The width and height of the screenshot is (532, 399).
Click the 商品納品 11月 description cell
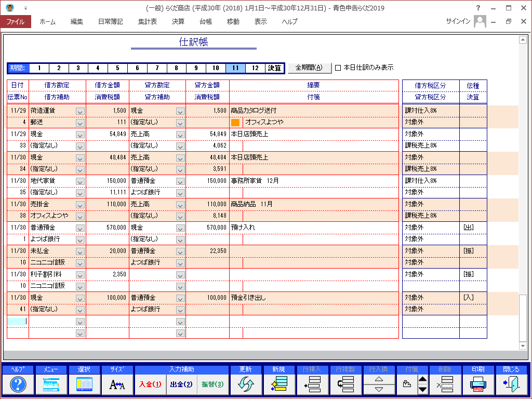pos(314,205)
